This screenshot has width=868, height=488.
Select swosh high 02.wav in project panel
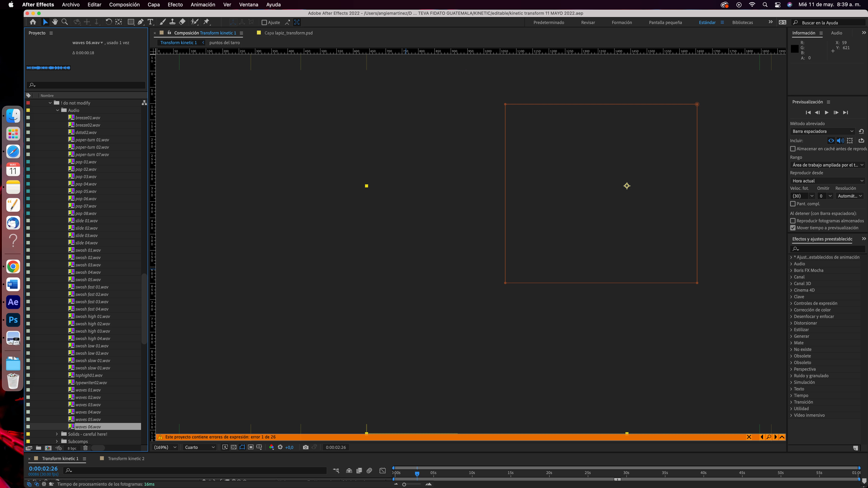92,324
